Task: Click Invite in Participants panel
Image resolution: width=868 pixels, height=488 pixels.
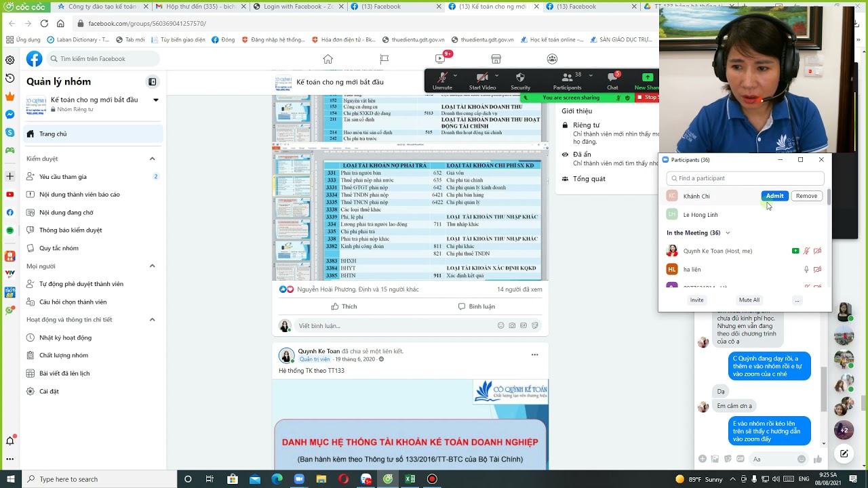Action: coord(696,300)
